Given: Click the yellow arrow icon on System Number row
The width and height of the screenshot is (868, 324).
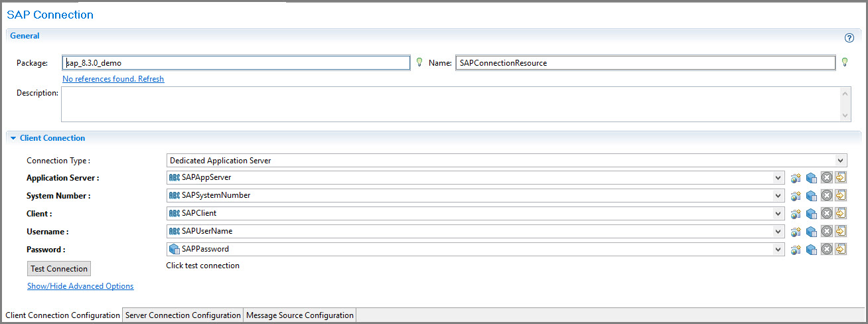Looking at the screenshot, I should [x=841, y=195].
